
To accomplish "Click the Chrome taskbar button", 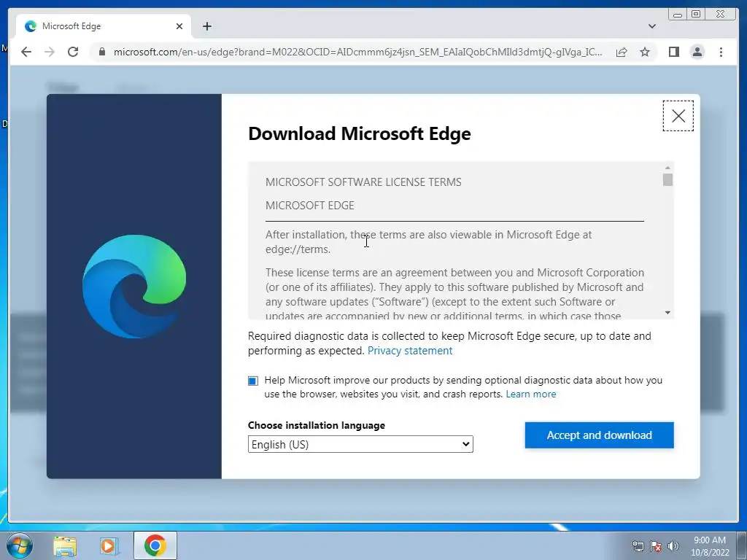I will (x=155, y=545).
